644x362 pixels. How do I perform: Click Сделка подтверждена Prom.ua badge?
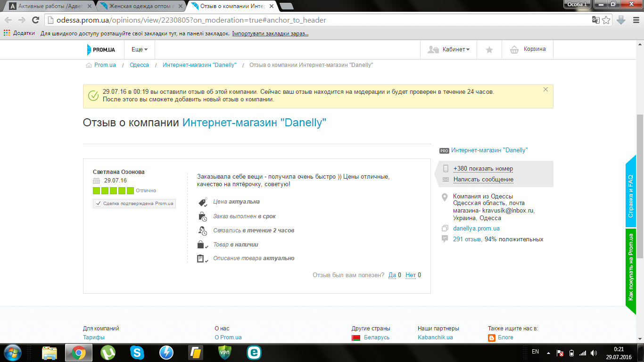134,204
